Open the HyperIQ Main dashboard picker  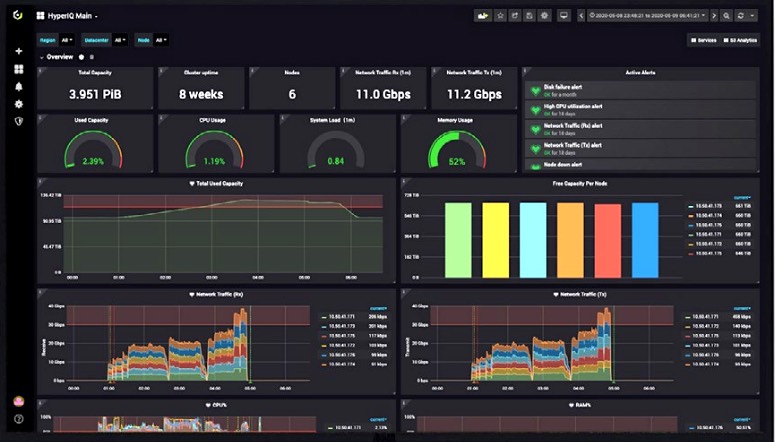[74, 17]
